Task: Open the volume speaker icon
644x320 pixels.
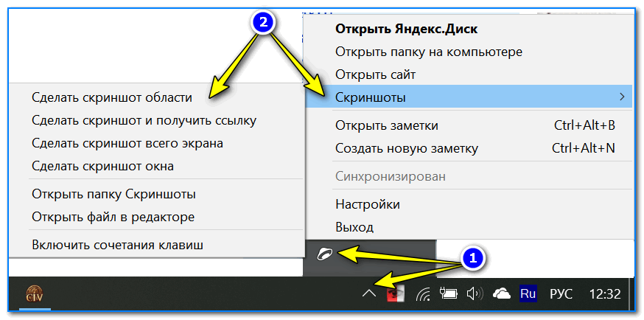Action: click(x=474, y=295)
